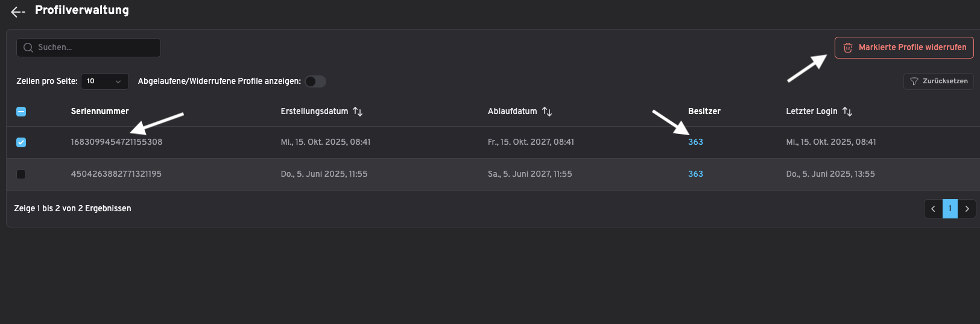Click the search magnifier icon
Viewport: 980px width, 324px height.
coord(28,48)
